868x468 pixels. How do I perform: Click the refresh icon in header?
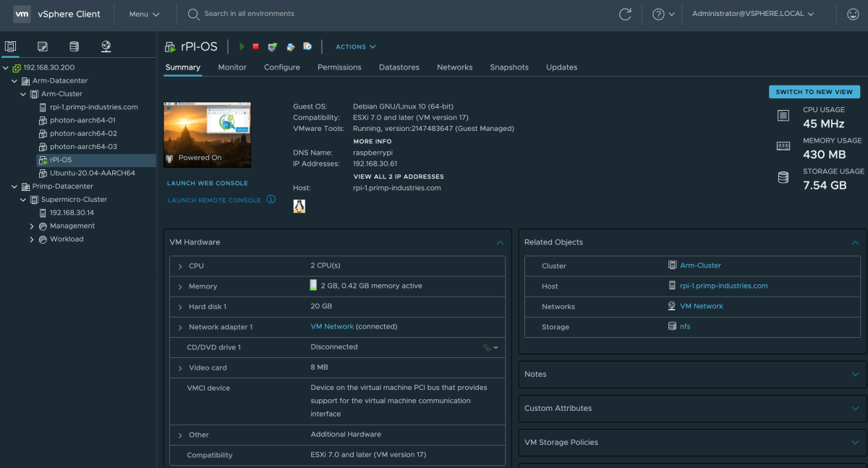tap(625, 14)
